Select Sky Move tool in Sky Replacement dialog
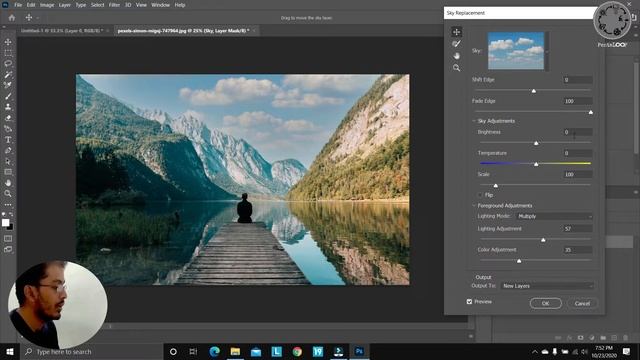The image size is (640, 360). [456, 31]
